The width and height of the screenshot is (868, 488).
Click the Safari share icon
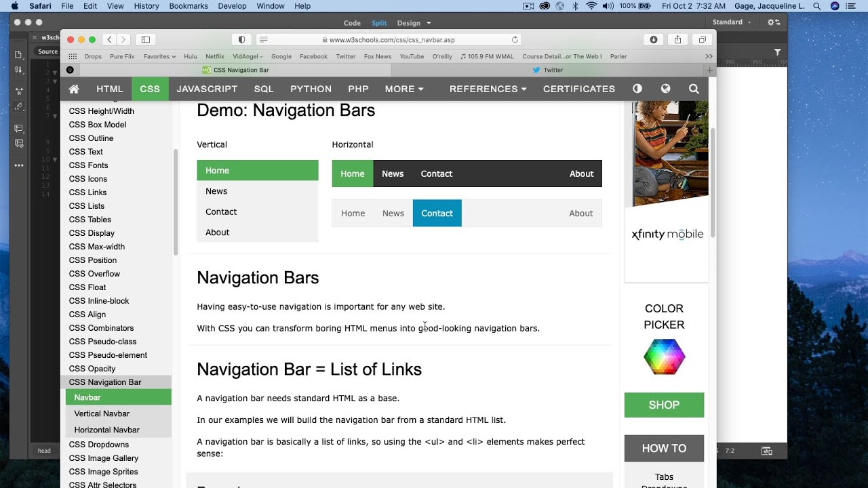(x=678, y=39)
